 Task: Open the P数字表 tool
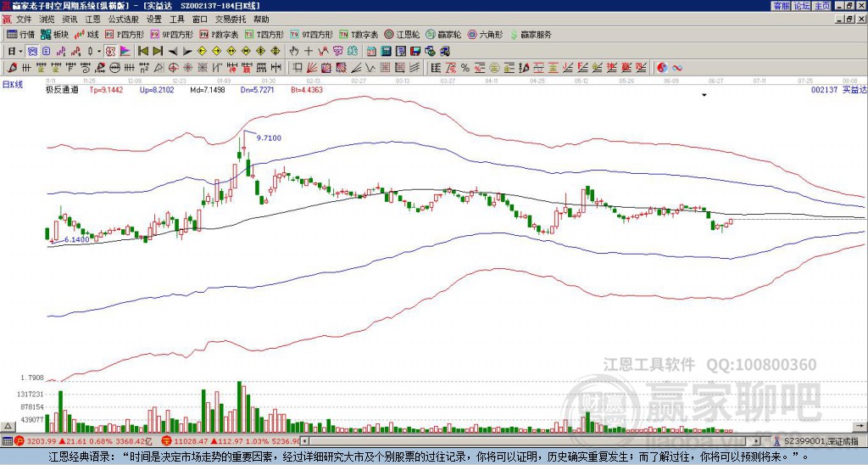[219, 34]
